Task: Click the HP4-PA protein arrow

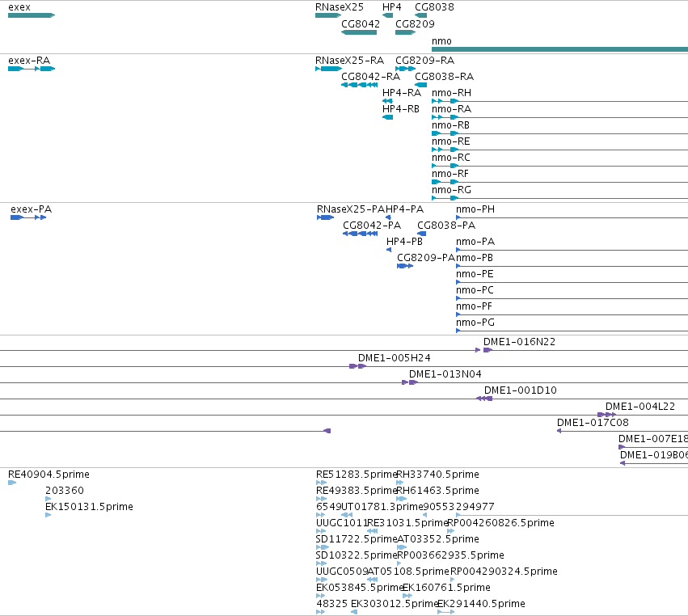Action: (388, 217)
